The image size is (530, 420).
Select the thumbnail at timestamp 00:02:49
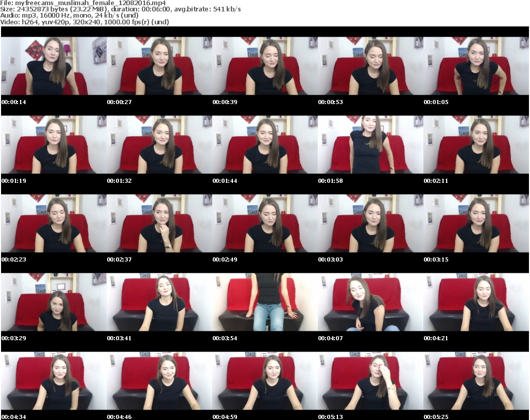(265, 224)
